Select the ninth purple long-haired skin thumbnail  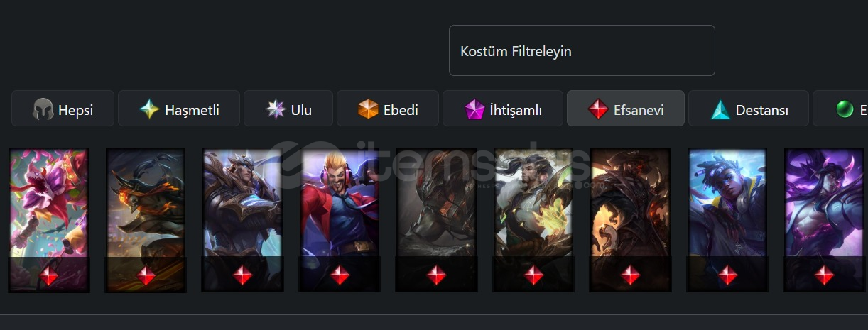point(824,220)
